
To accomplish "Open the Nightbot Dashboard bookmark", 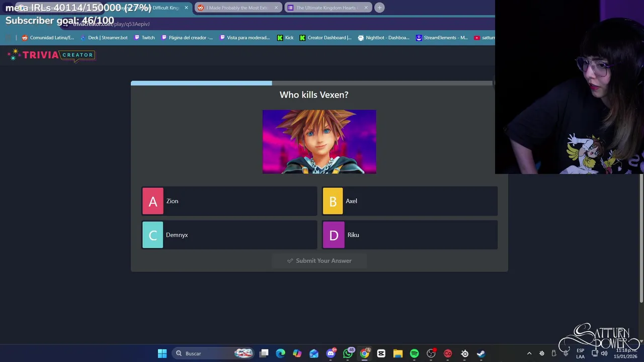I will point(384,38).
